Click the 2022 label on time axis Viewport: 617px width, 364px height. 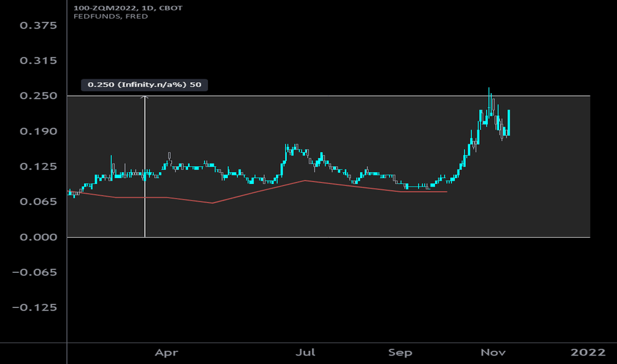588,352
